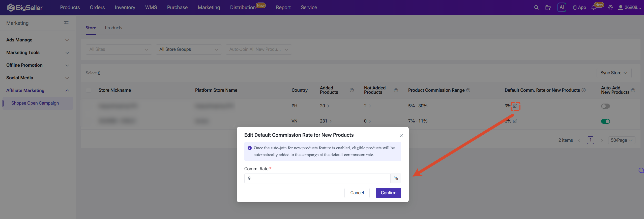Open the All Store Groups dropdown
The width and height of the screenshot is (644, 219).
pos(189,50)
